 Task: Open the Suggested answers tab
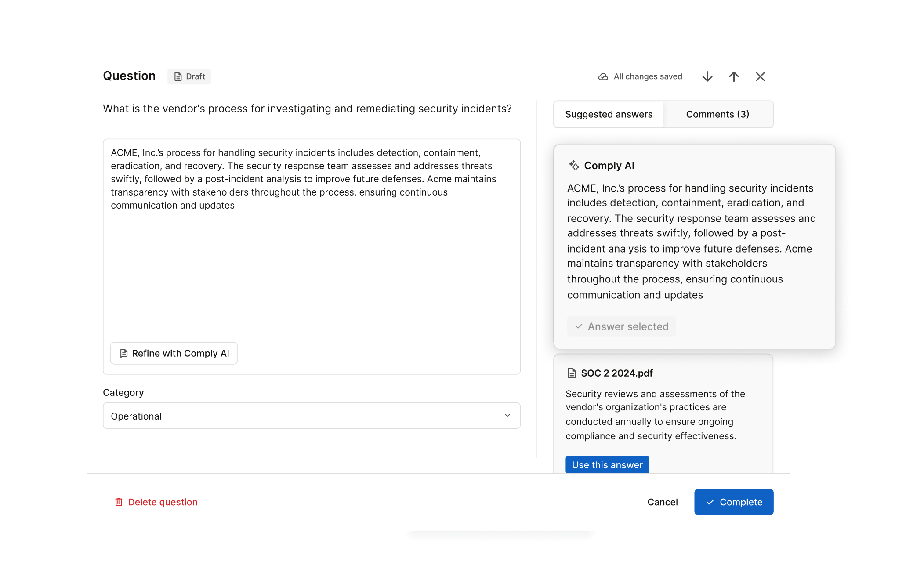pos(609,114)
